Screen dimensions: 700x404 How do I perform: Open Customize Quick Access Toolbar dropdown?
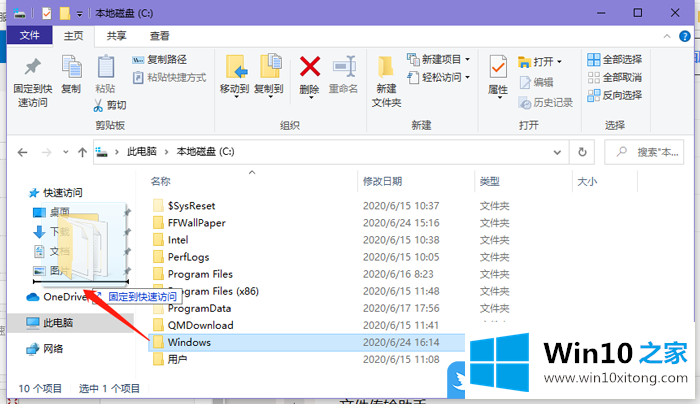79,14
